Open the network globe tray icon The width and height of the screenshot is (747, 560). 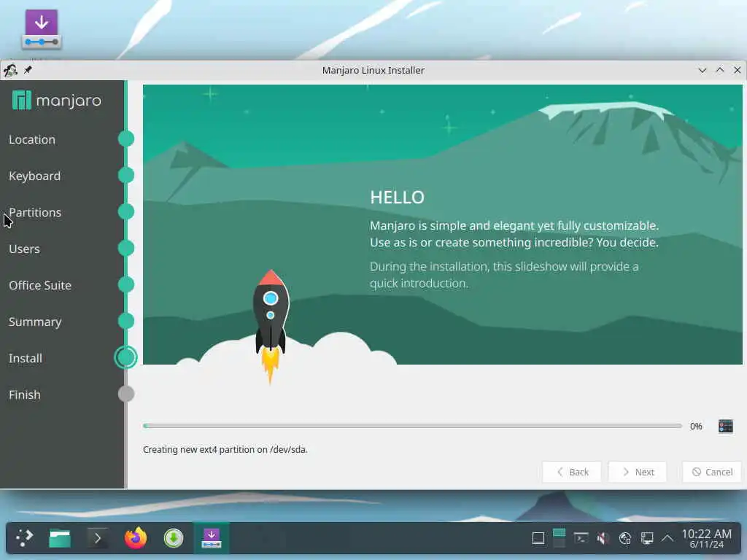click(x=625, y=539)
